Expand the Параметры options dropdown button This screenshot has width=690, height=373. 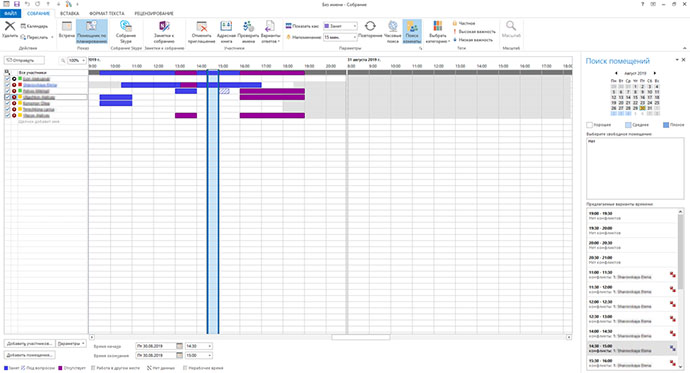[71, 343]
